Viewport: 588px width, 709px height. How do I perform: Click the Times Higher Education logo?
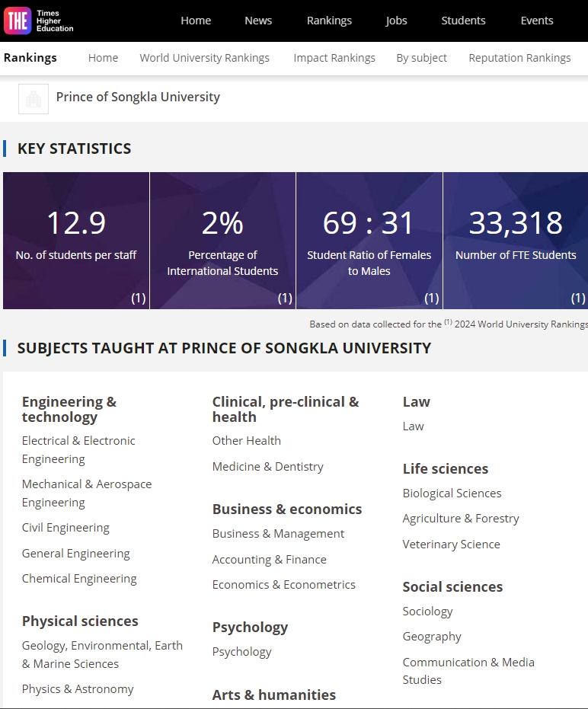coord(39,21)
